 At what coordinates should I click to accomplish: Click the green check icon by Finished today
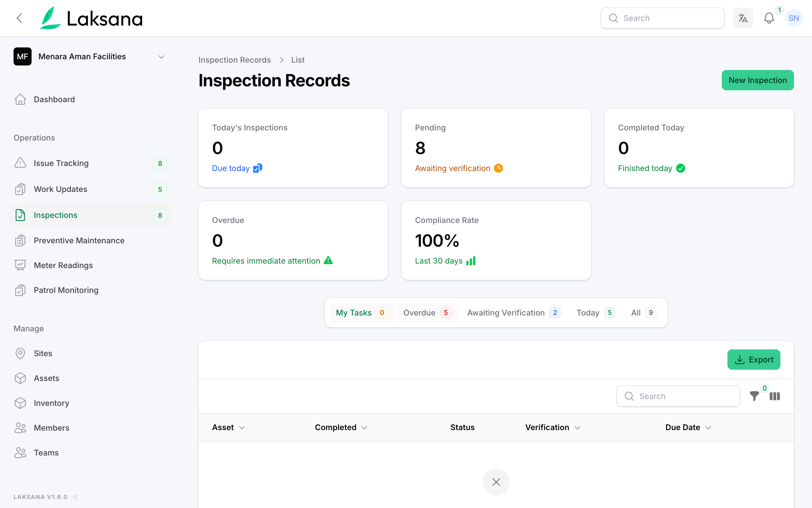pos(680,168)
